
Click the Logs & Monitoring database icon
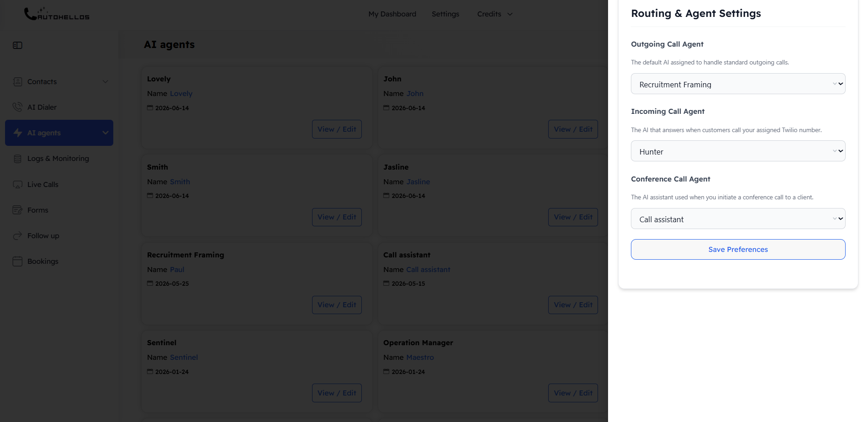coord(17,159)
